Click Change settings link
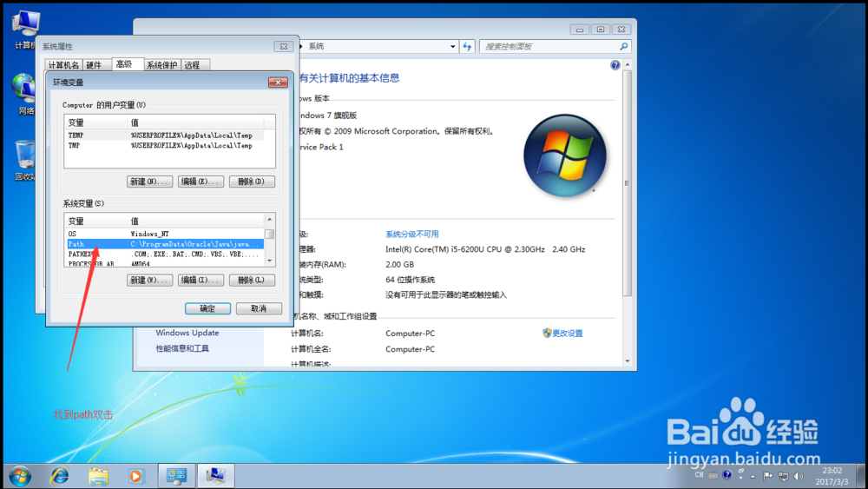868x489 pixels. [568, 334]
